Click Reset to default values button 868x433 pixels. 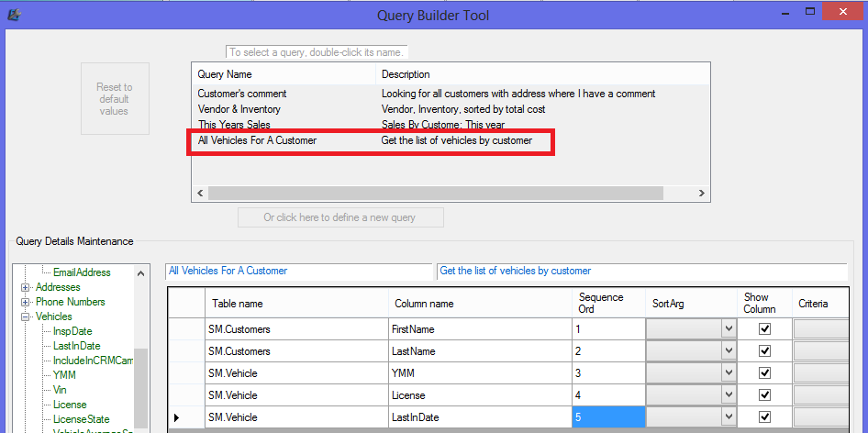pos(115,98)
